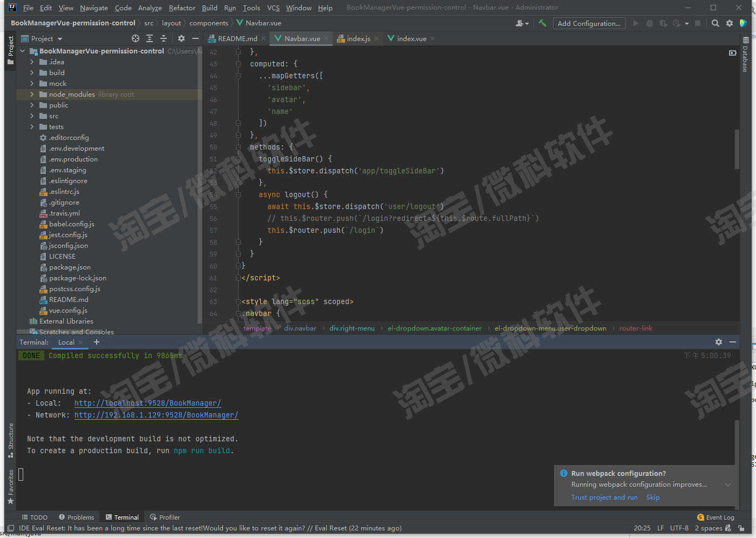The image size is (756, 538).
Task: Click Expand All in Project panel
Action: tap(150, 38)
